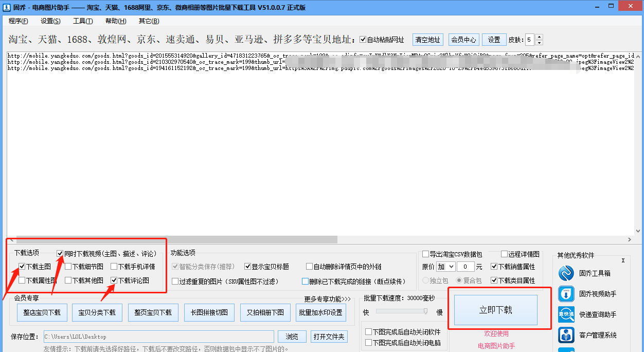Click the skin number up arrow
Screen dimensions: 644x352
[539, 37]
